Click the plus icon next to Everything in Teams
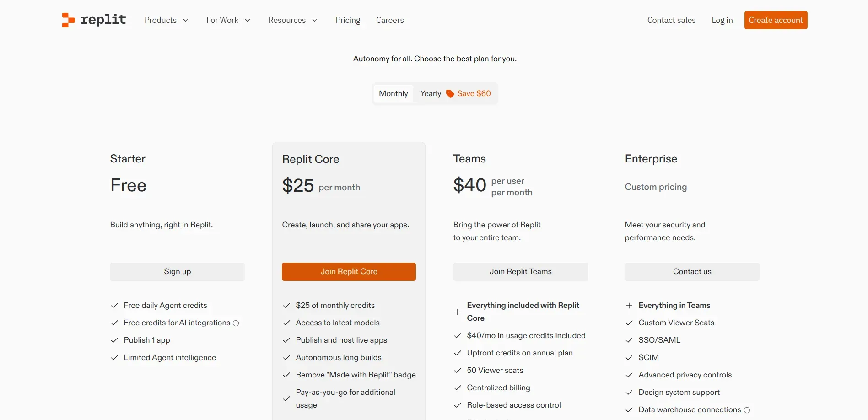 628,305
